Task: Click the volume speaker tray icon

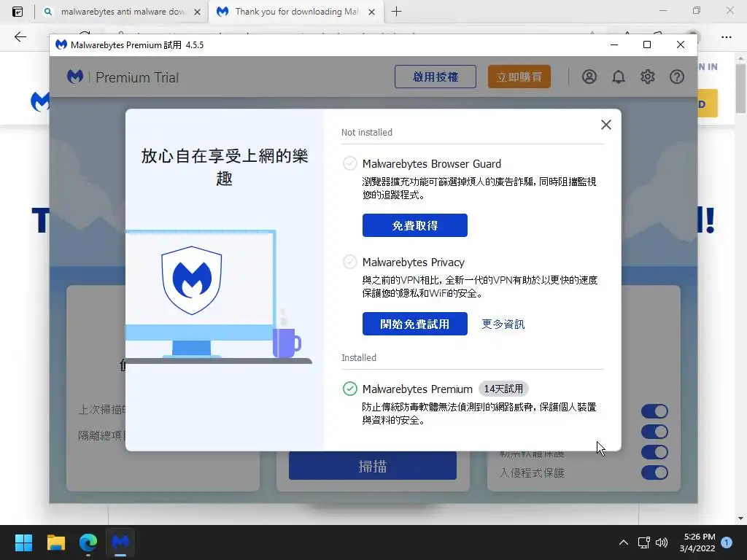Action: click(x=661, y=542)
